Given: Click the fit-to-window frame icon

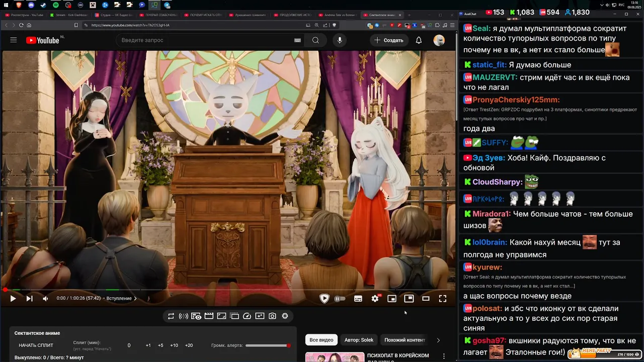Looking at the screenshot, I should 221,316.
